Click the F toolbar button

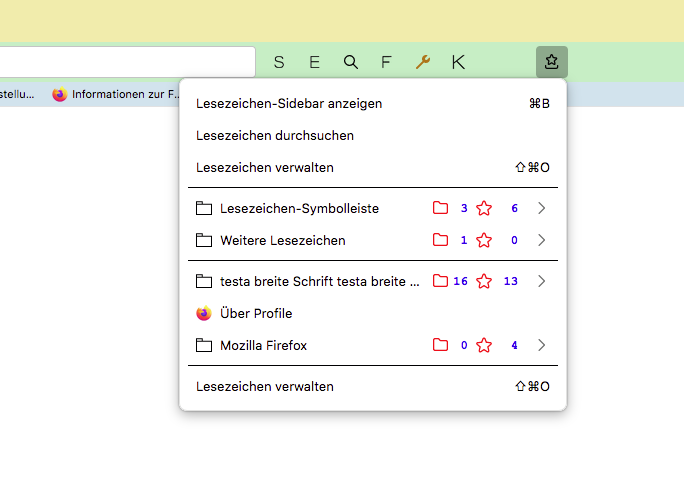(386, 62)
